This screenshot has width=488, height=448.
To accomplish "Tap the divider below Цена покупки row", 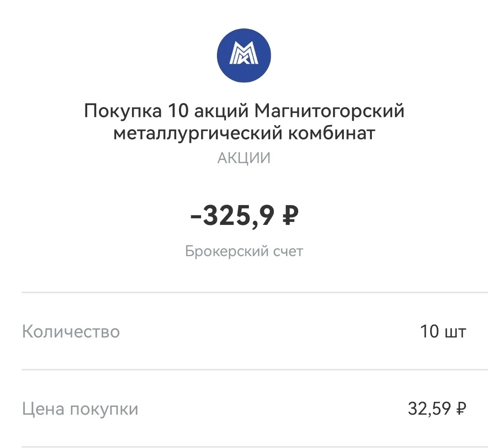I will (255, 447).
